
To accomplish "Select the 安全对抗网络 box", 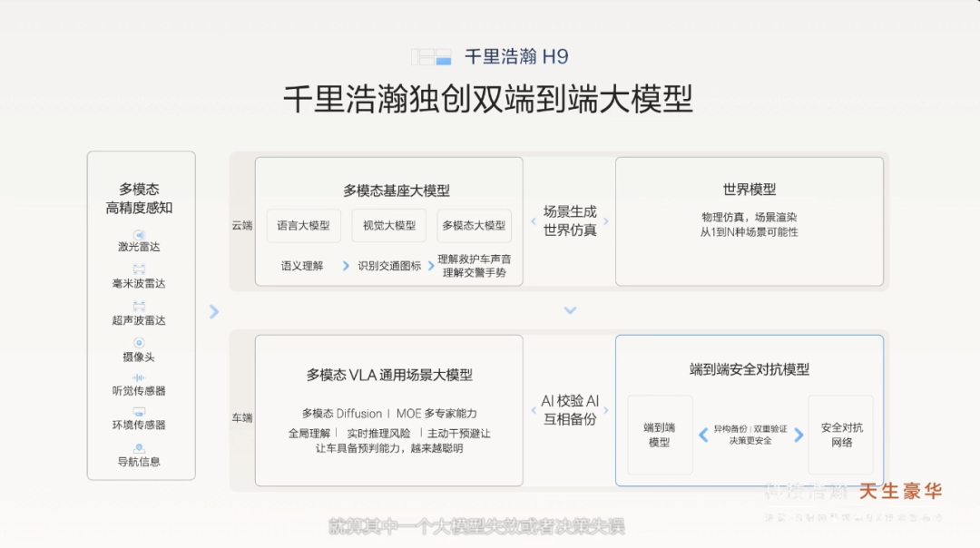I will coord(841,435).
